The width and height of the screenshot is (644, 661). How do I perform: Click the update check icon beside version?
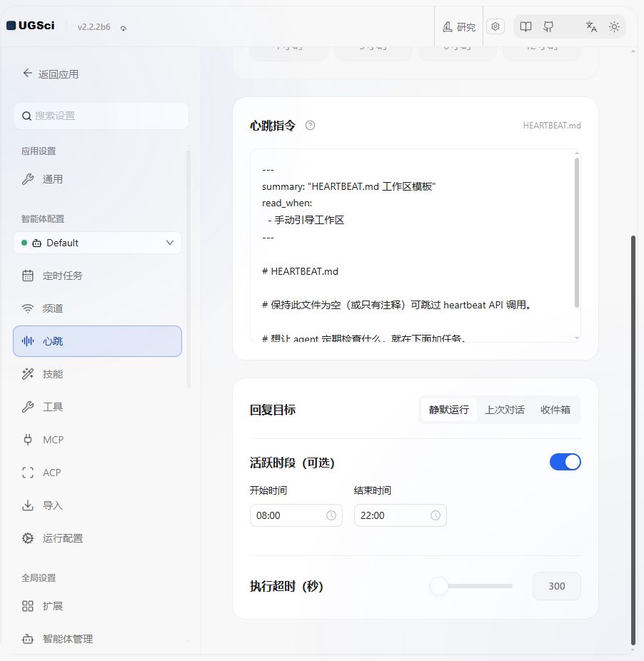123,29
